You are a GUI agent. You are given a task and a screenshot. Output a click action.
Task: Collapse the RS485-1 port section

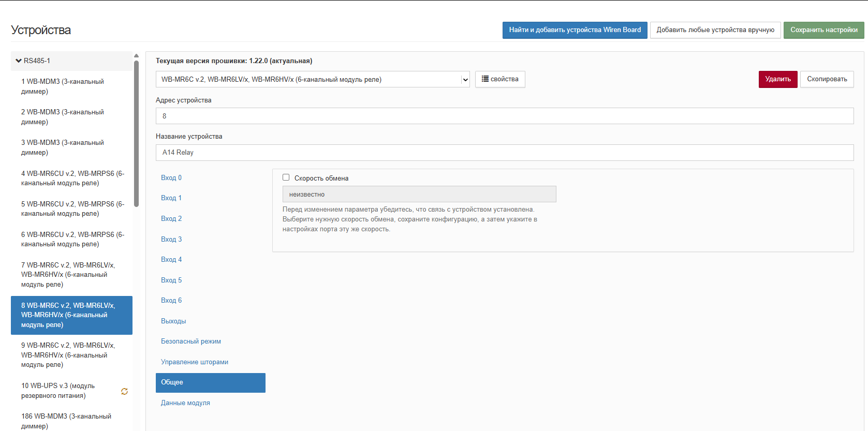tap(19, 61)
